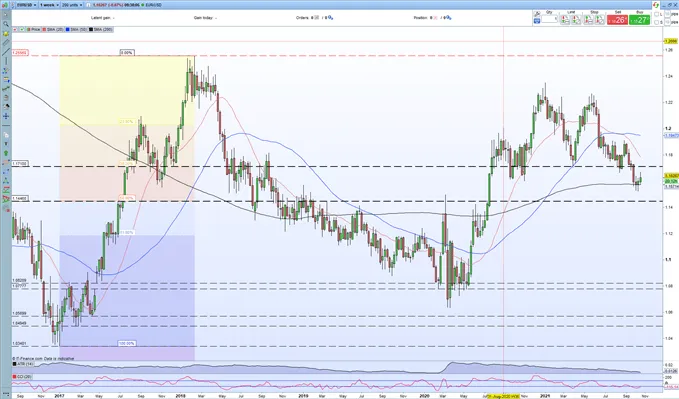The height and width of the screenshot is (399, 679).
Task: Select the magnifier zoom tool
Action: click(6, 24)
